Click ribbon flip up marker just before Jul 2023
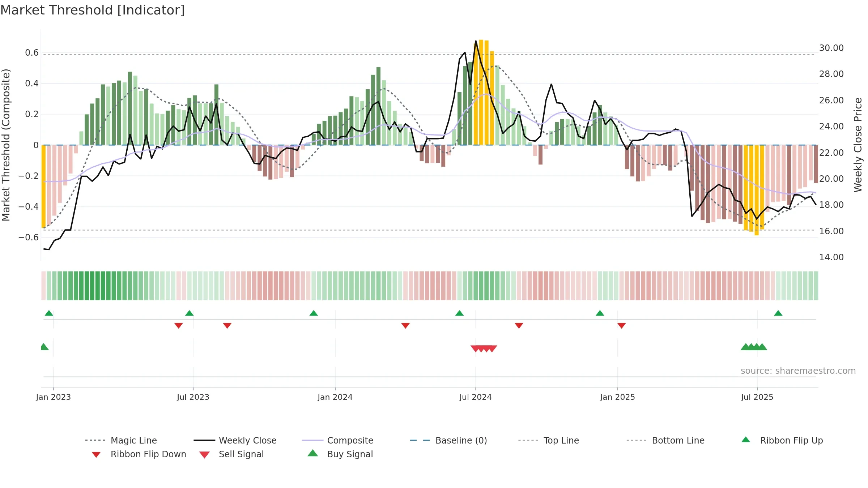This screenshot has width=868, height=488. point(189,313)
